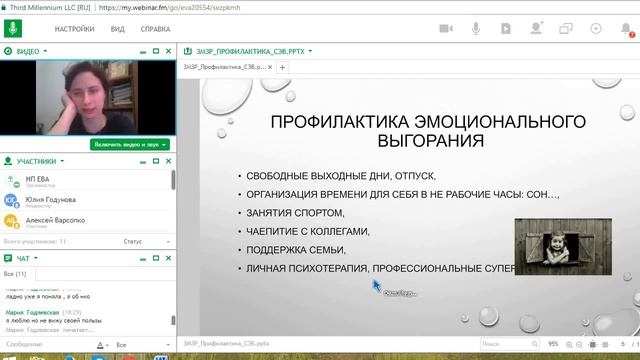Click the chat messages scrollbar

pos(173,320)
